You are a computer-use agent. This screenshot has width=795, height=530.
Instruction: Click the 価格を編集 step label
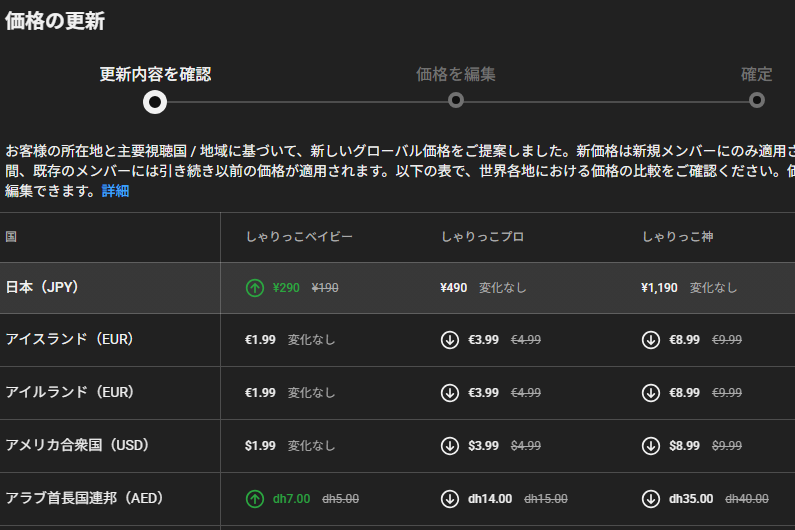point(456,75)
